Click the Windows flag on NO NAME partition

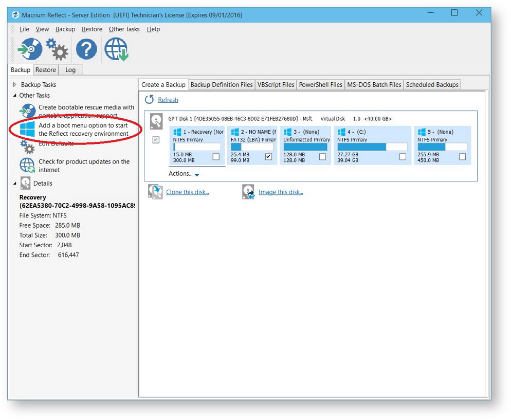(x=234, y=132)
